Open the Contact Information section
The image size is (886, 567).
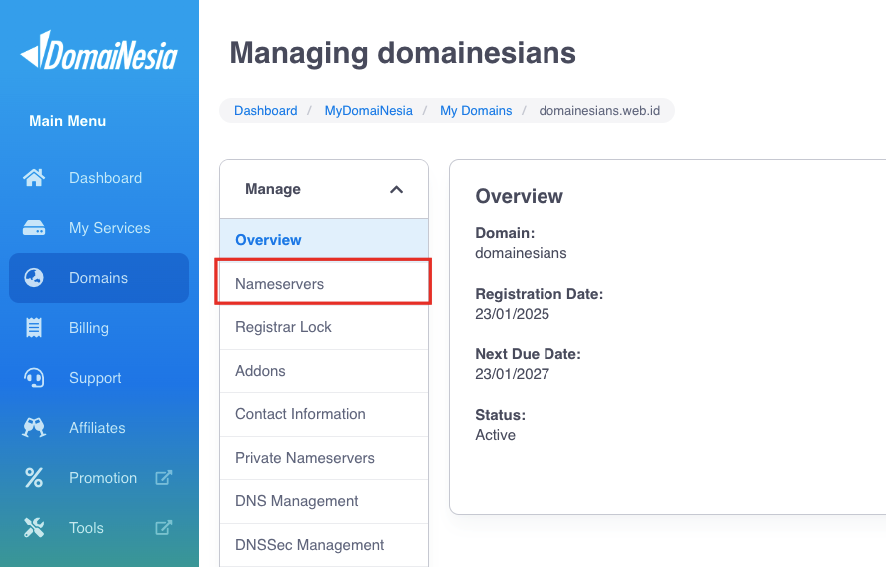(x=324, y=414)
